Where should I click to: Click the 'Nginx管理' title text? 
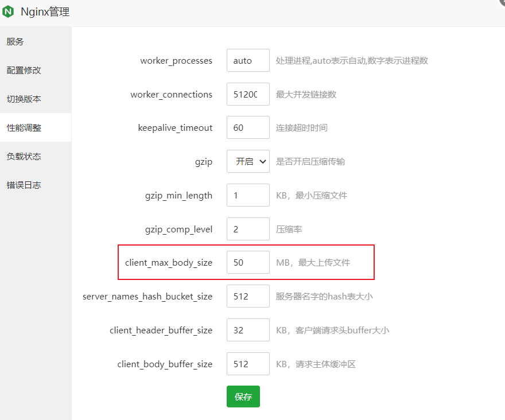tap(45, 11)
